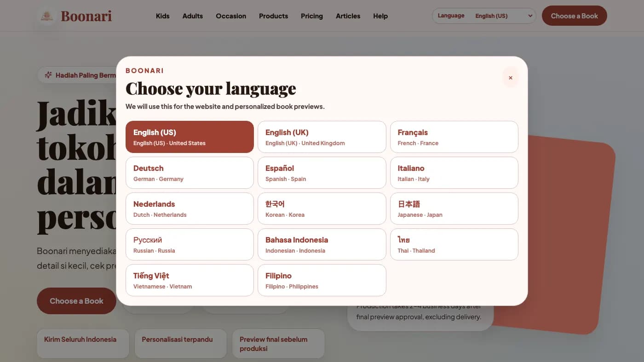Select English (US) language option
The width and height of the screenshot is (644, 362).
pyautogui.click(x=190, y=137)
